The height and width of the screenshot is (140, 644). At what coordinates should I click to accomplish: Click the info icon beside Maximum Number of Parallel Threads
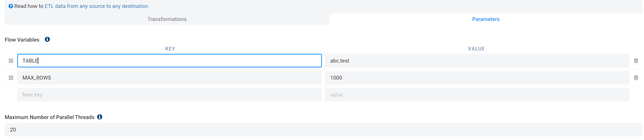[x=100, y=117]
